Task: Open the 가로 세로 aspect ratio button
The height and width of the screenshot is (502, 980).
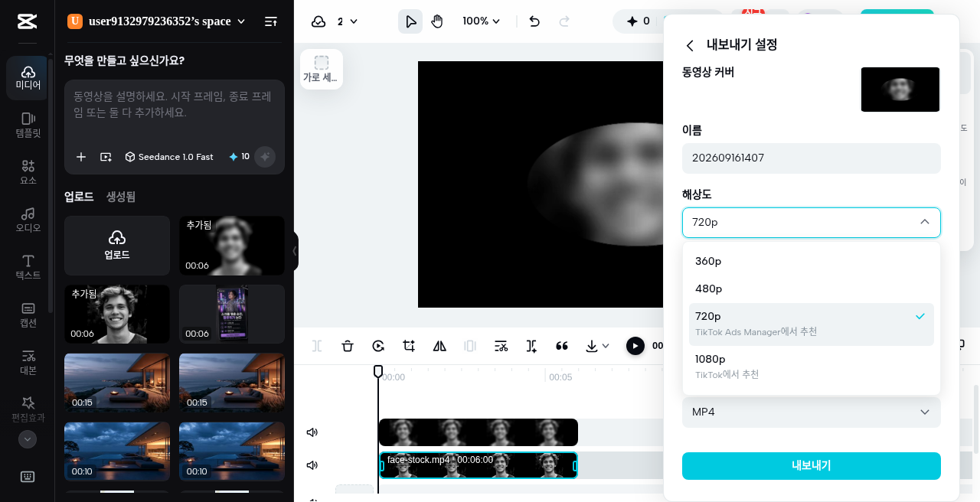Action: [x=322, y=70]
